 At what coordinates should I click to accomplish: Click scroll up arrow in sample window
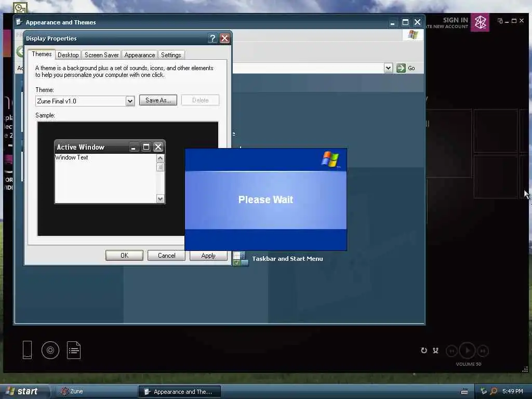(x=160, y=158)
